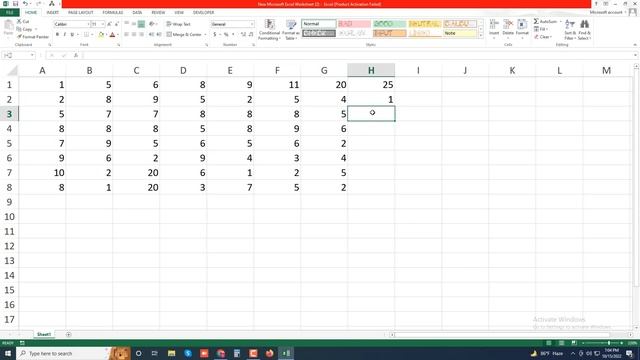The image size is (640, 360).
Task: Switch to the INSERT tab
Action: point(53,13)
